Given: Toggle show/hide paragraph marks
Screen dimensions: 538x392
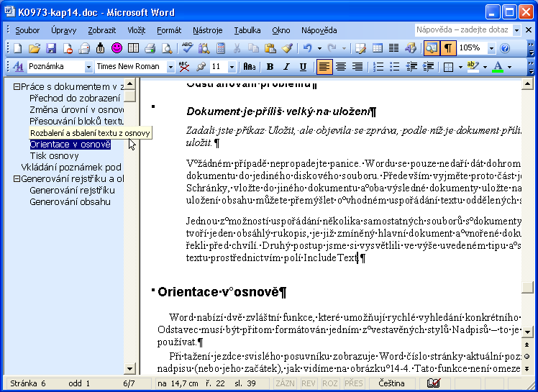Looking at the screenshot, I should coord(448,48).
